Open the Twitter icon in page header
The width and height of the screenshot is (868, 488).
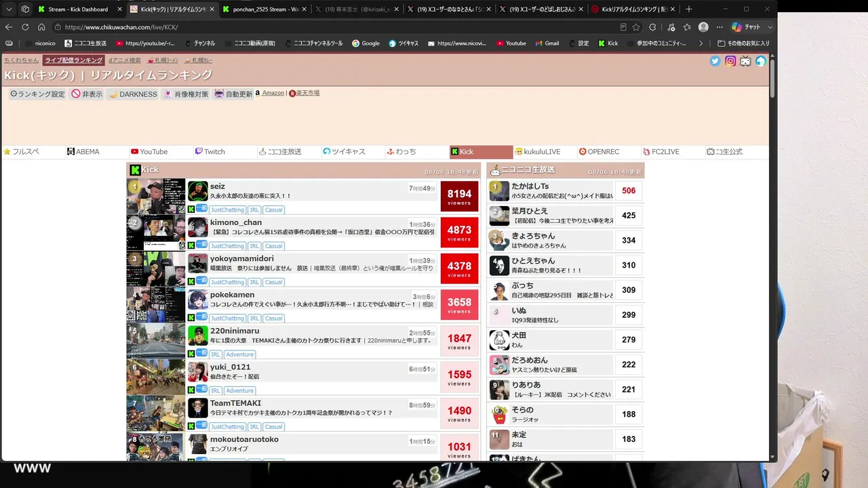tap(715, 61)
